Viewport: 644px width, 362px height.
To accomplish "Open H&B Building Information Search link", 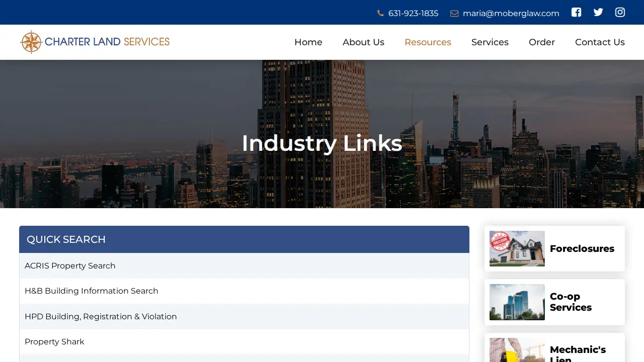I will [x=92, y=291].
